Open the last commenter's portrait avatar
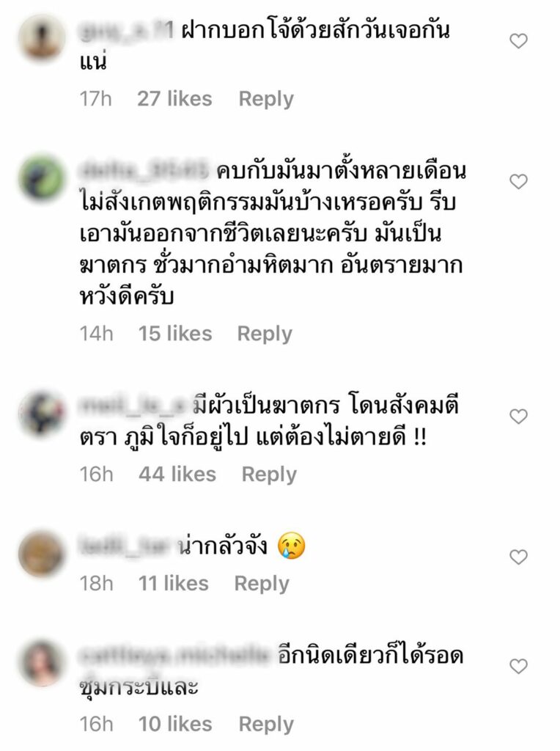 tap(42, 663)
